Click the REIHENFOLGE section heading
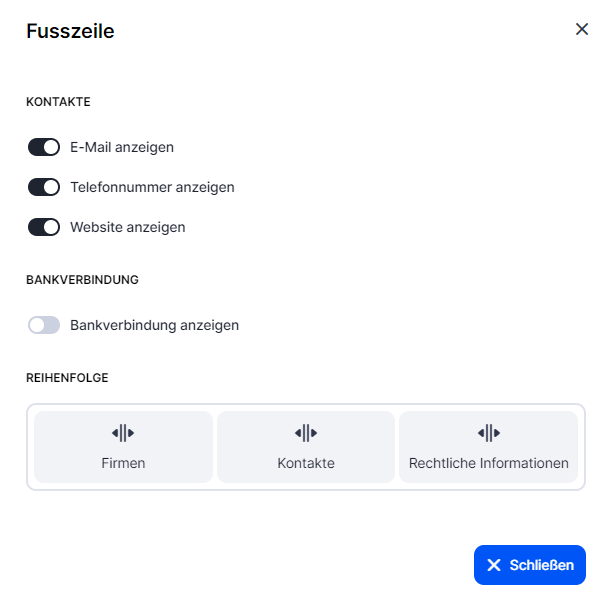 click(x=67, y=378)
